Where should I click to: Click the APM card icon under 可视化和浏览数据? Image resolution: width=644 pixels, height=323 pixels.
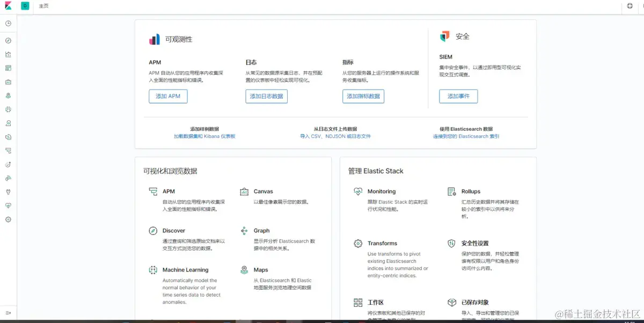[x=153, y=192]
